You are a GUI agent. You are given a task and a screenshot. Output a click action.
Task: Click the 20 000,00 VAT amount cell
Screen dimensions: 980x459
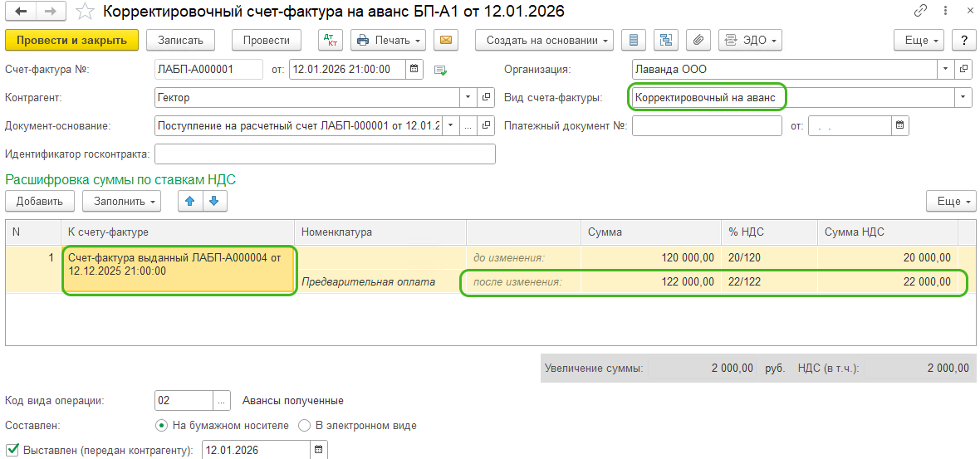(888, 258)
